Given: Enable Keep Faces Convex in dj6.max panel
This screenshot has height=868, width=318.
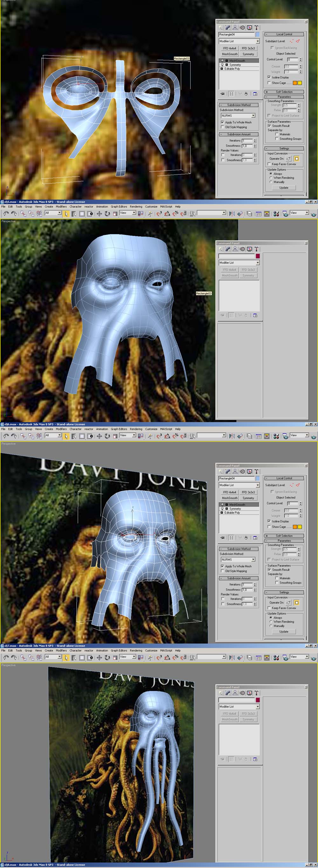Looking at the screenshot, I should pyautogui.click(x=269, y=608).
